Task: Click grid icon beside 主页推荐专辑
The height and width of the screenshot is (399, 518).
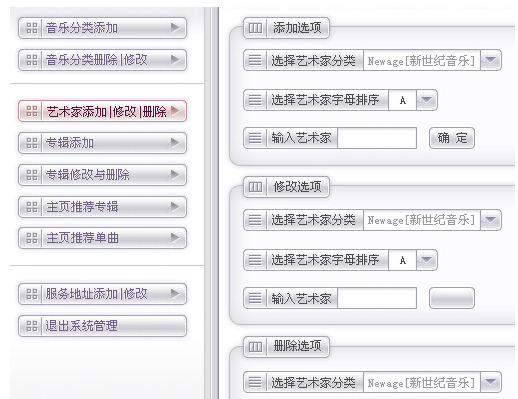Action: tap(32, 207)
